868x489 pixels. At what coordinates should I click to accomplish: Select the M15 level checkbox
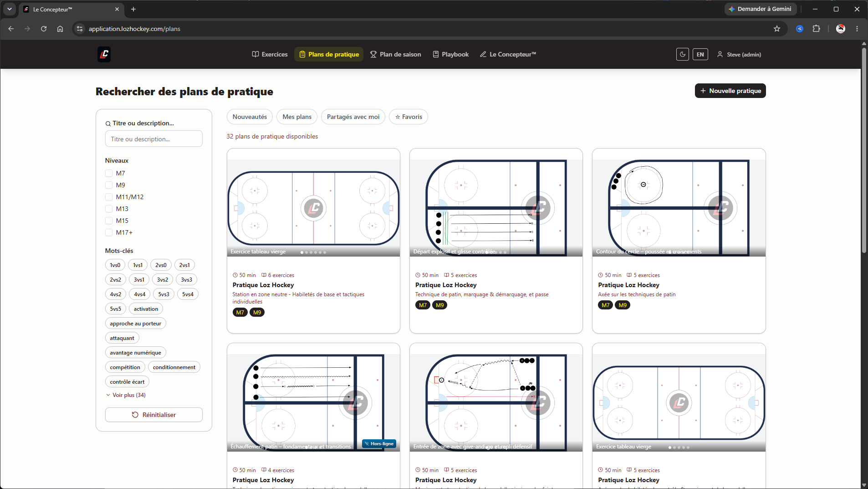109,221
